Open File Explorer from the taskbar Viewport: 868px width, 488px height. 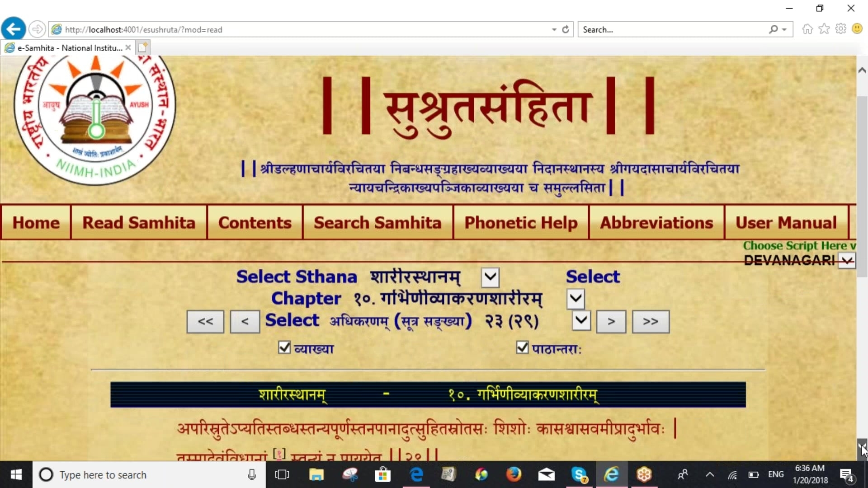point(316,474)
